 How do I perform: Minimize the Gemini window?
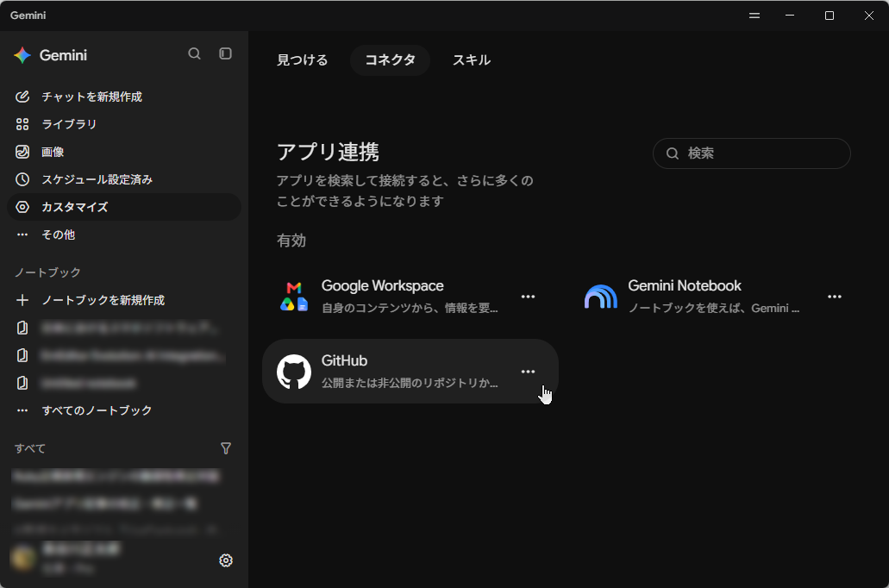pyautogui.click(x=790, y=16)
